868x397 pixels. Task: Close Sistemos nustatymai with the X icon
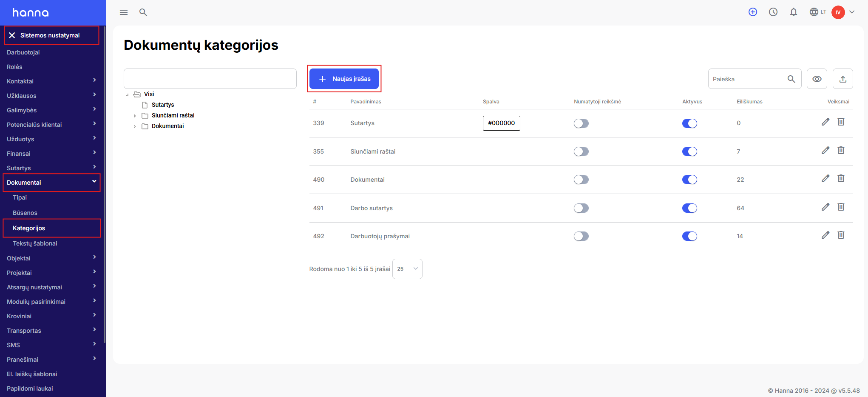pyautogui.click(x=12, y=35)
